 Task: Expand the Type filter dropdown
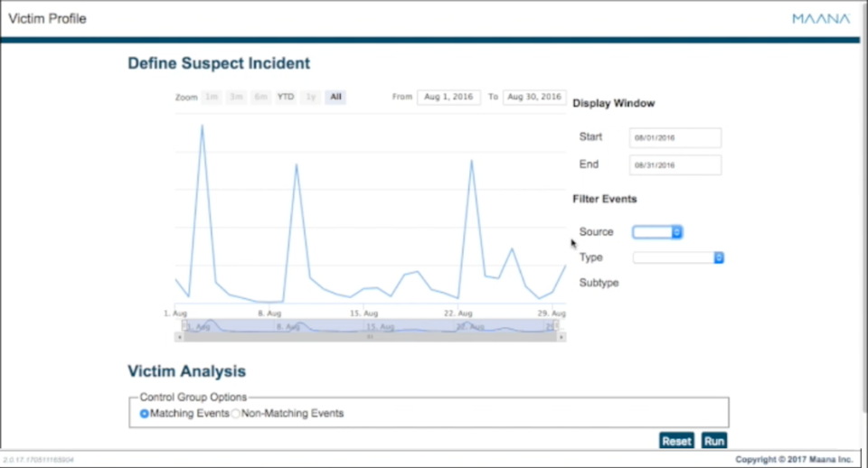tap(678, 257)
